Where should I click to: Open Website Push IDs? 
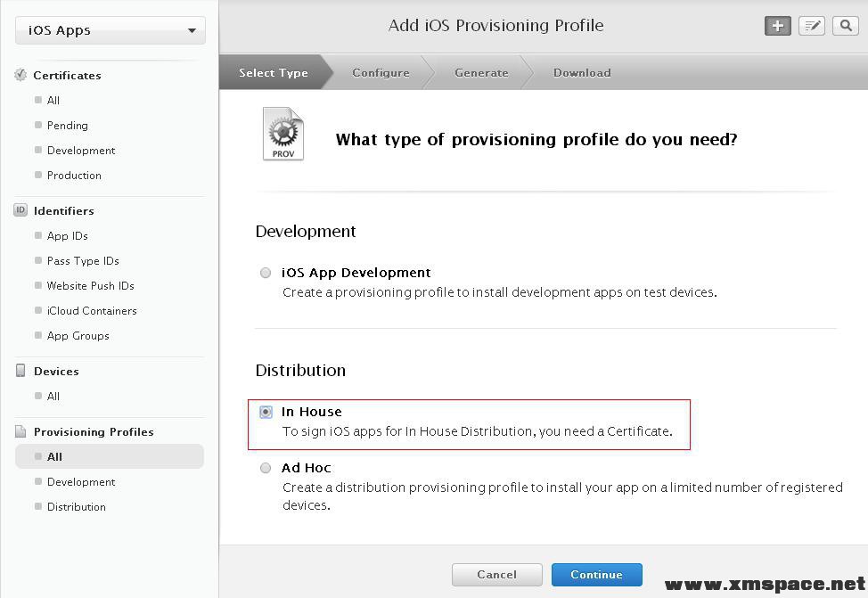(x=91, y=286)
